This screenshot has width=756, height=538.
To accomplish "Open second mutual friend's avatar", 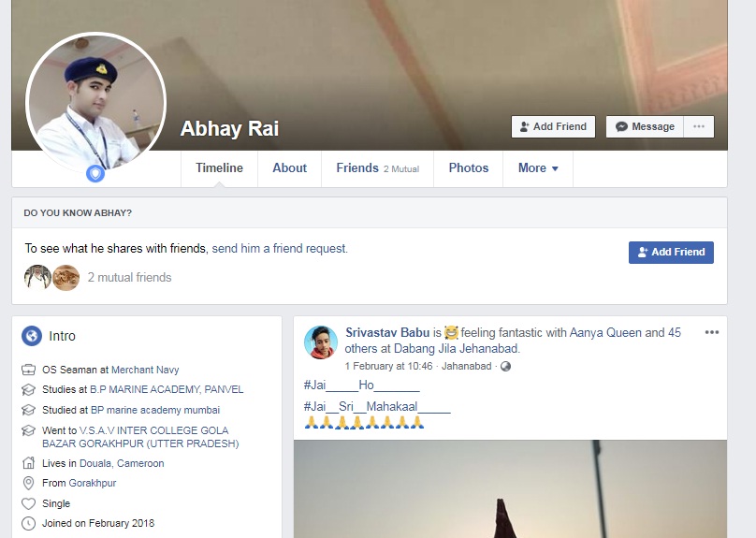I will click(x=65, y=278).
